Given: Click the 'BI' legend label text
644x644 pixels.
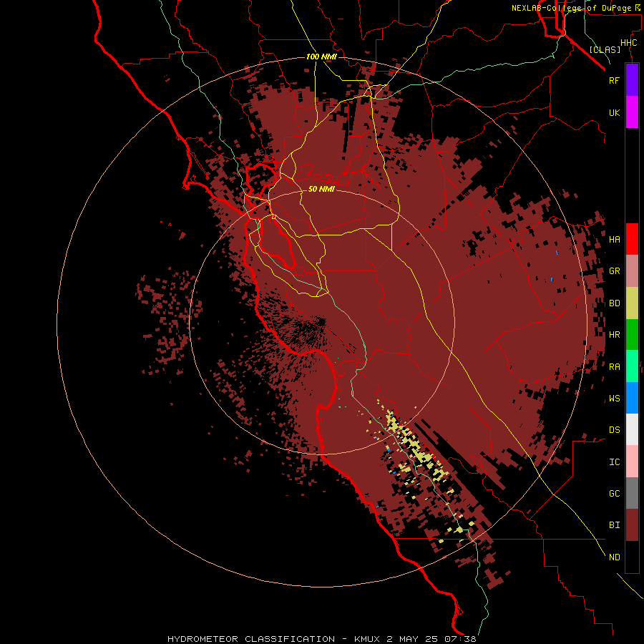Looking at the screenshot, I should pos(614,525).
